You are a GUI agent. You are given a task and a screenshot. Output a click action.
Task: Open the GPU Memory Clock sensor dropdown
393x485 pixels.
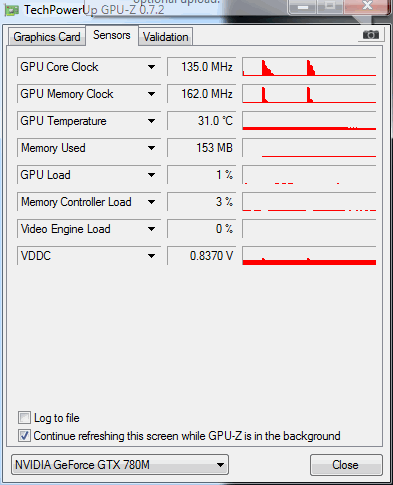point(151,94)
